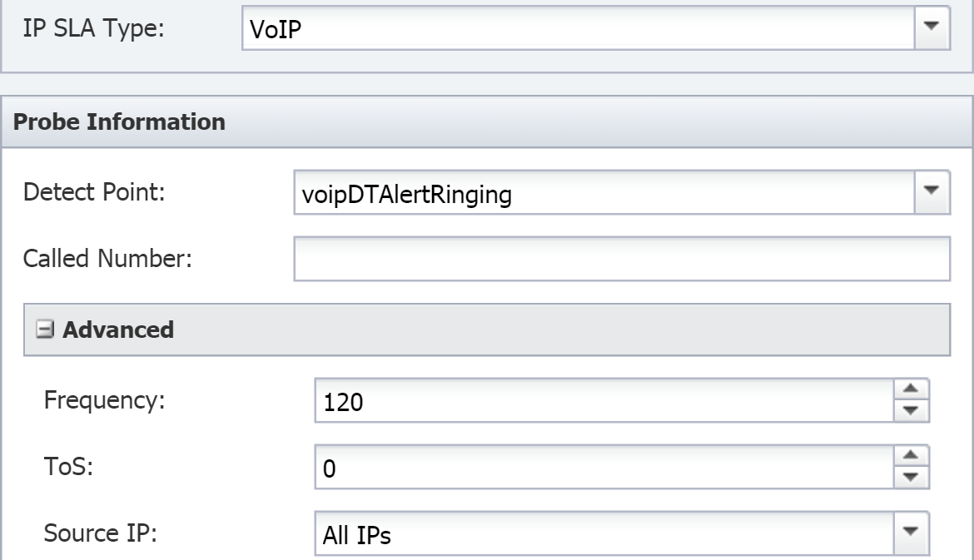Open the Source IP dropdown arrow
The height and width of the screenshot is (560, 974).
(911, 533)
